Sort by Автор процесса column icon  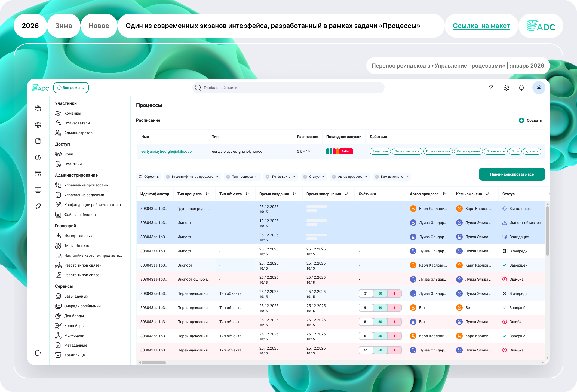point(444,194)
